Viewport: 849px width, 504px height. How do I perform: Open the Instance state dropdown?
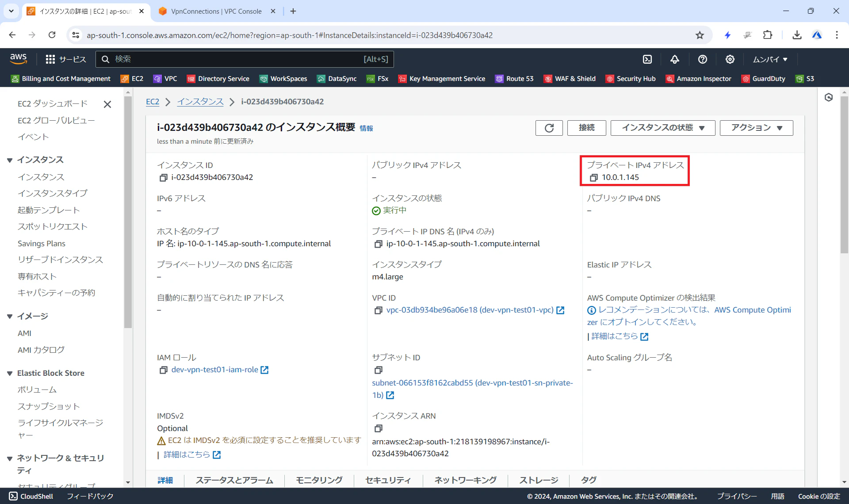[663, 128]
